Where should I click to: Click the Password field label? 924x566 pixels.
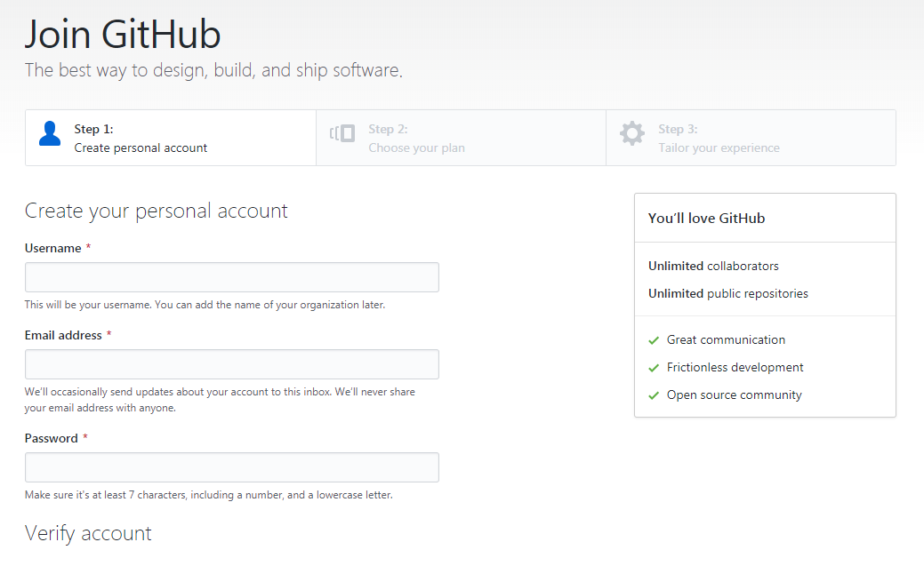click(x=52, y=439)
